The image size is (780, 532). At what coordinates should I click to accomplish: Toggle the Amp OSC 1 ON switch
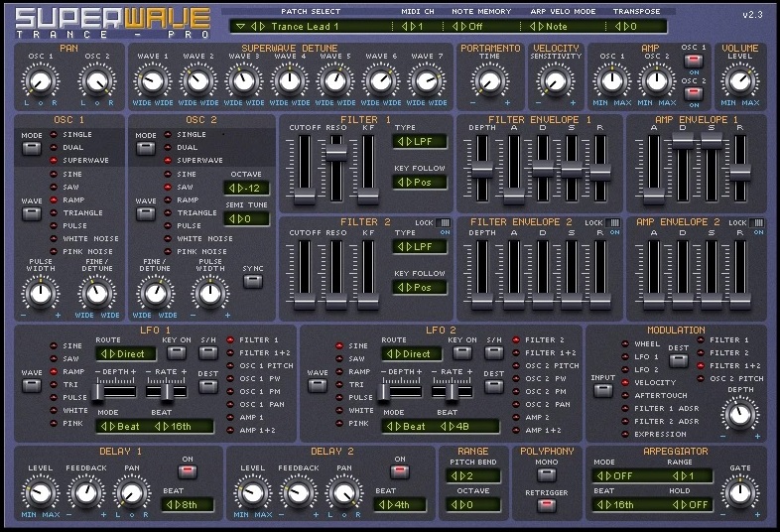694,62
